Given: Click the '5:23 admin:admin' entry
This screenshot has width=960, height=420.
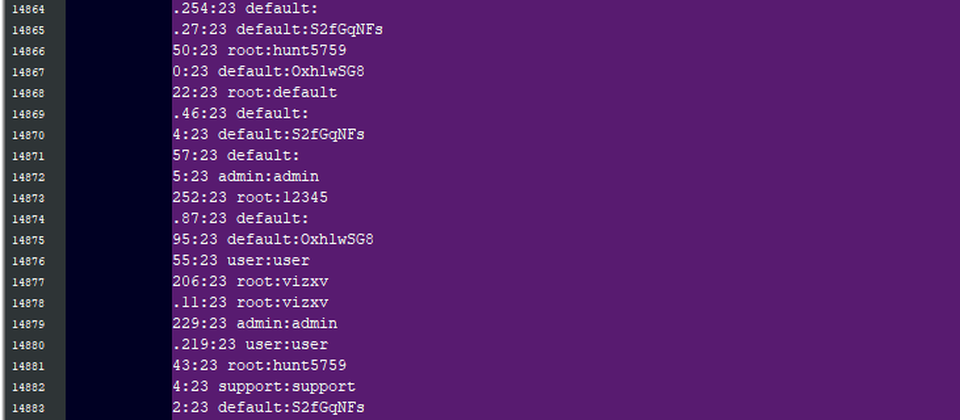Looking at the screenshot, I should pos(246,176).
